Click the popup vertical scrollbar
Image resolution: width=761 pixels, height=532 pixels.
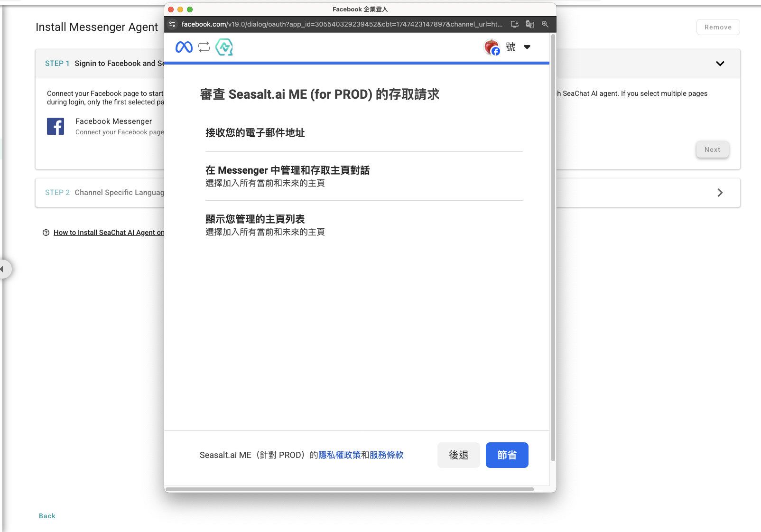click(553, 247)
